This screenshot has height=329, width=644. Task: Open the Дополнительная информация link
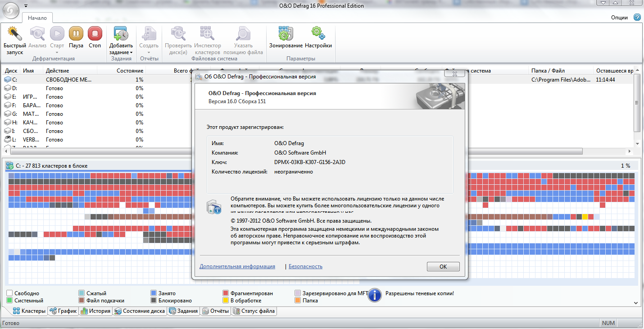pos(237,266)
